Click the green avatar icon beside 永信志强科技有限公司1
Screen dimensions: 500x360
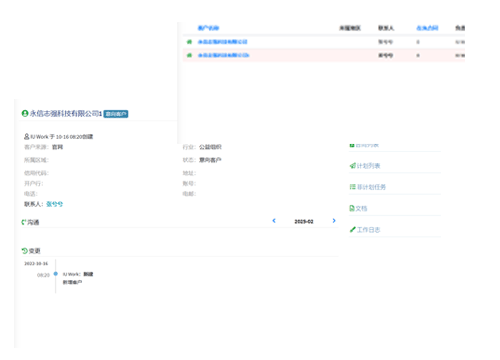[25, 113]
